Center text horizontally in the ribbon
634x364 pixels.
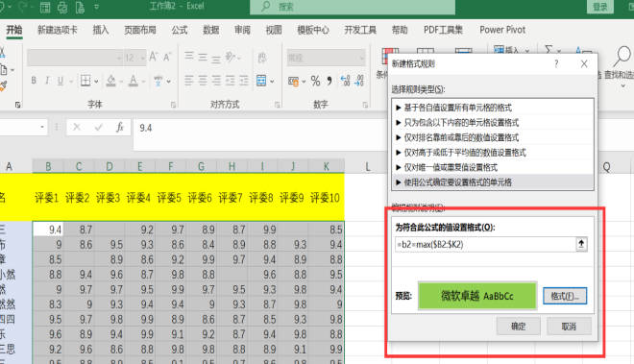(x=203, y=81)
